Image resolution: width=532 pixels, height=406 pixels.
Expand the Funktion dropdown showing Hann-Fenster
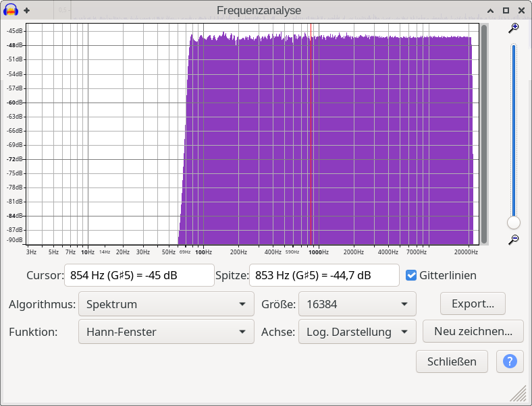click(165, 332)
